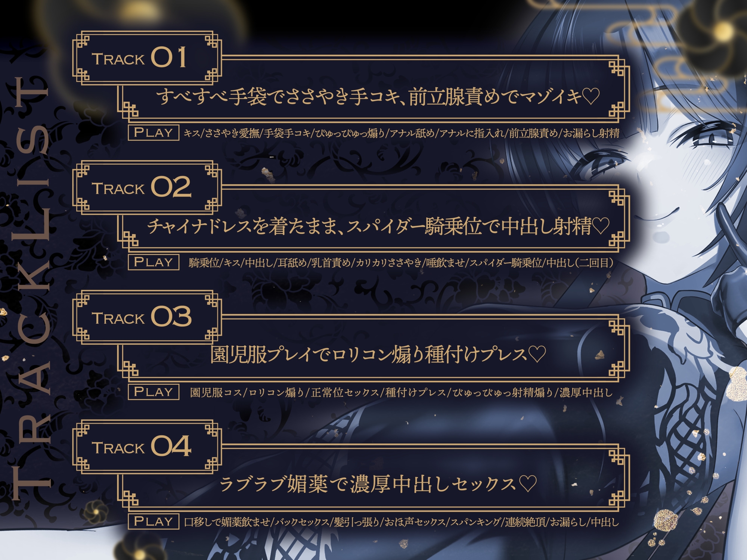Select the Track 02 label box
The height and width of the screenshot is (560, 747).
point(147,187)
